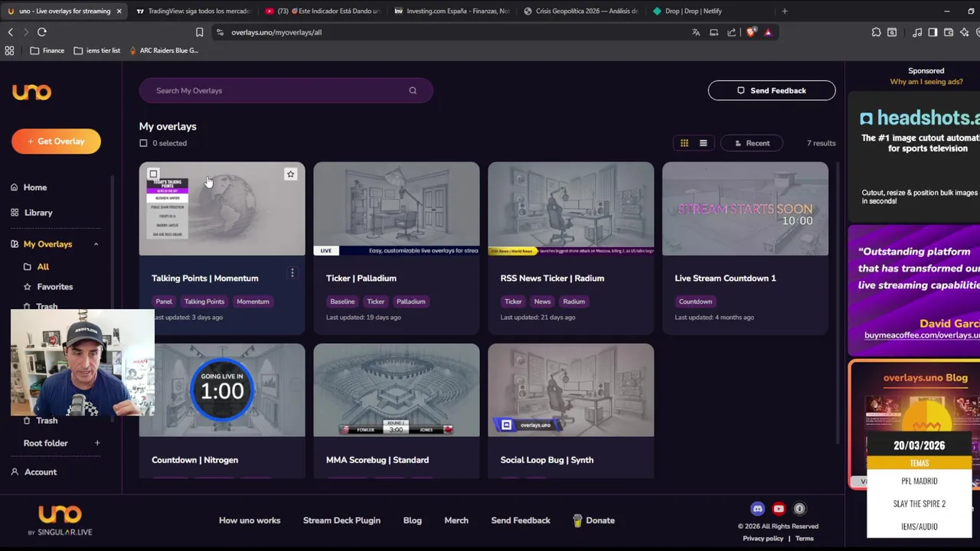Click the translate page icon in the address bar
Image resolution: width=980 pixels, height=551 pixels.
(696, 32)
